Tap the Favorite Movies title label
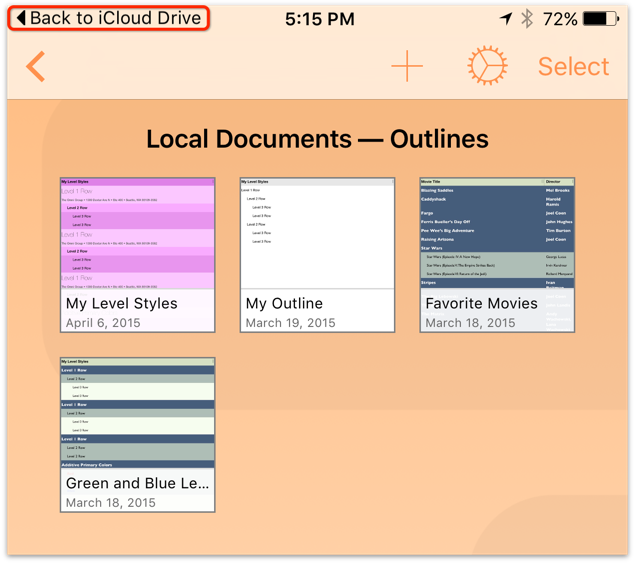 482,303
